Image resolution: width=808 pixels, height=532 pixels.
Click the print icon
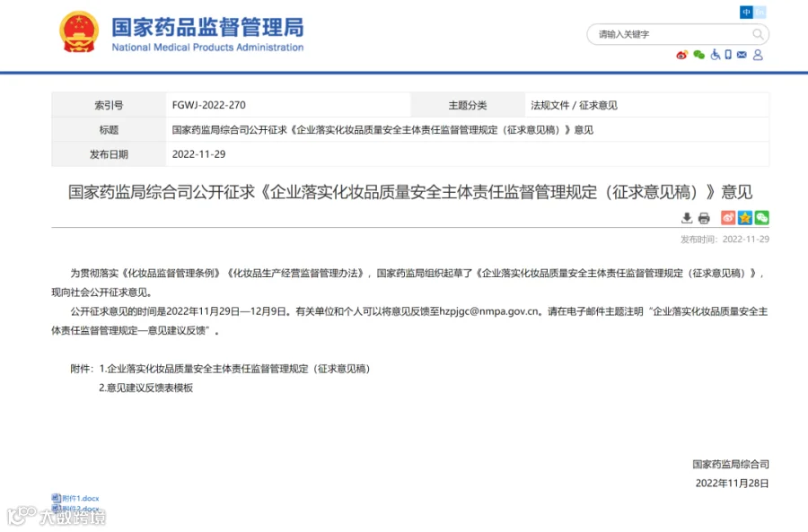tap(704, 218)
